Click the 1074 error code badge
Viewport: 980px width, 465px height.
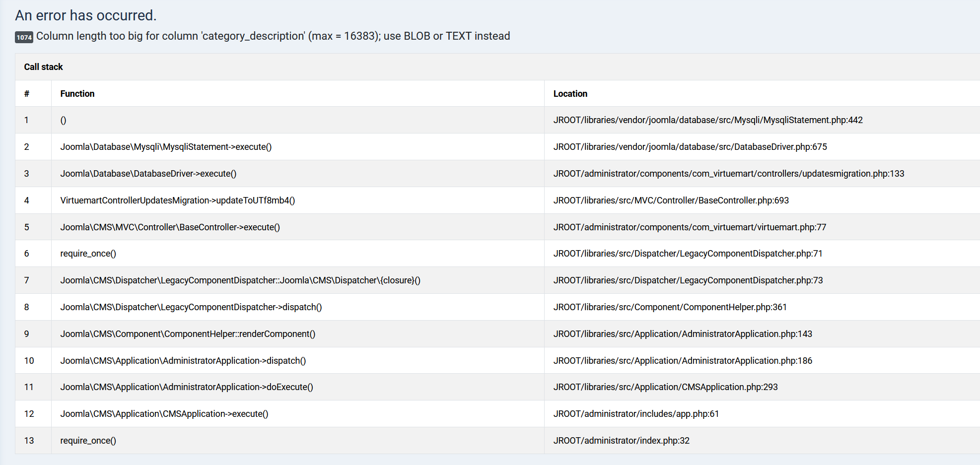pos(24,37)
